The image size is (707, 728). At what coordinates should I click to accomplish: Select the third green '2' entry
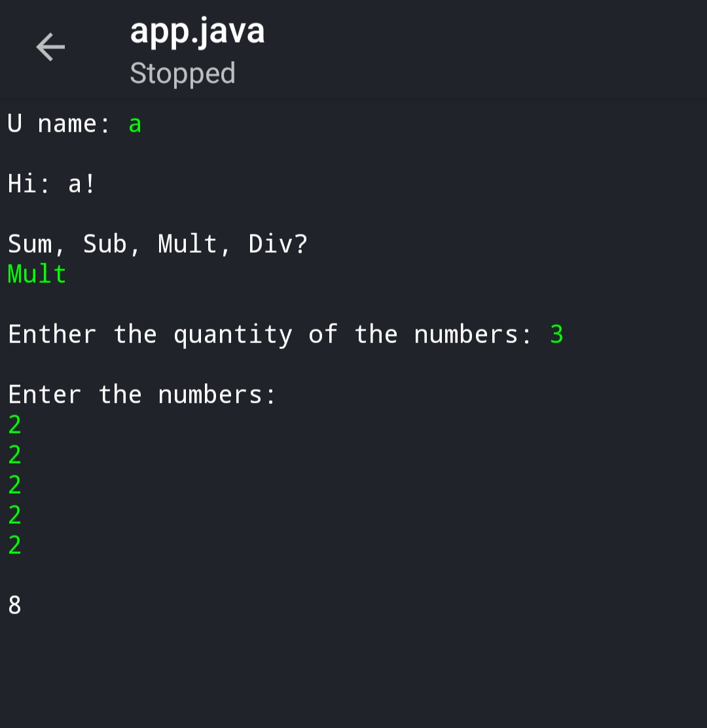point(15,485)
